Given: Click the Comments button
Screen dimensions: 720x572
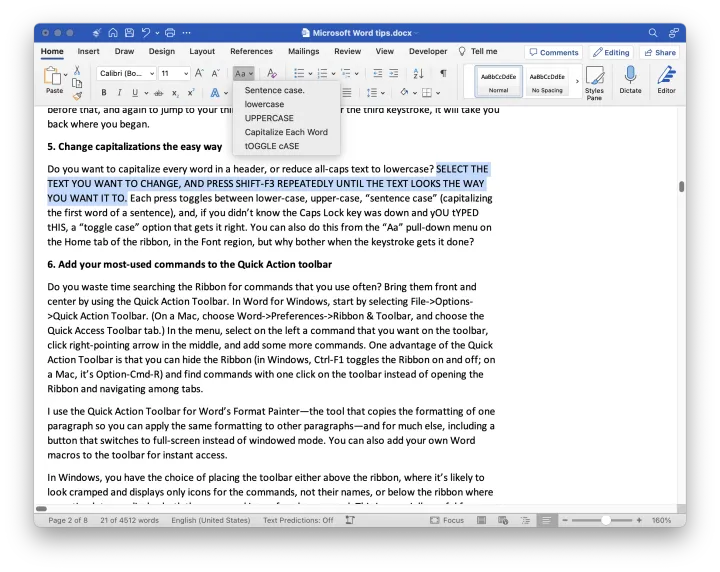Looking at the screenshot, I should (x=553, y=52).
